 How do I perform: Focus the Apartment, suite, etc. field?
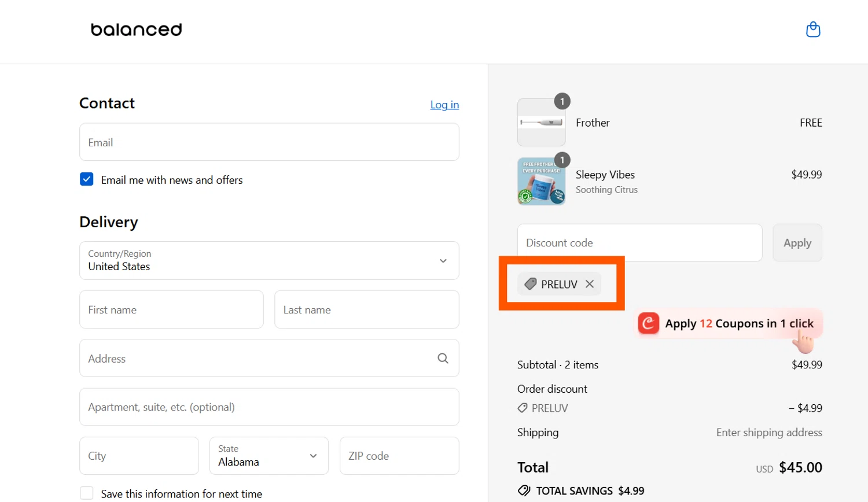tap(269, 407)
